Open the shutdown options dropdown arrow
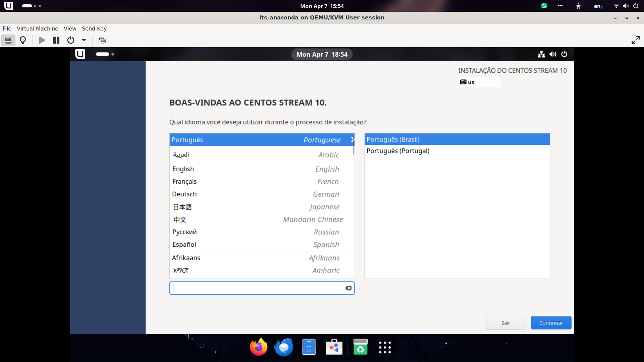The image size is (644, 362). (84, 40)
